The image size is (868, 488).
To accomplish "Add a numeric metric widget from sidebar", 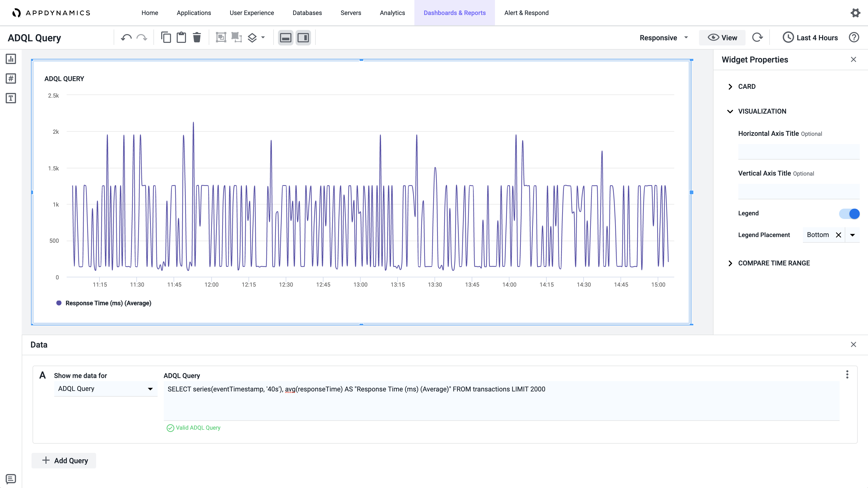I will point(11,78).
